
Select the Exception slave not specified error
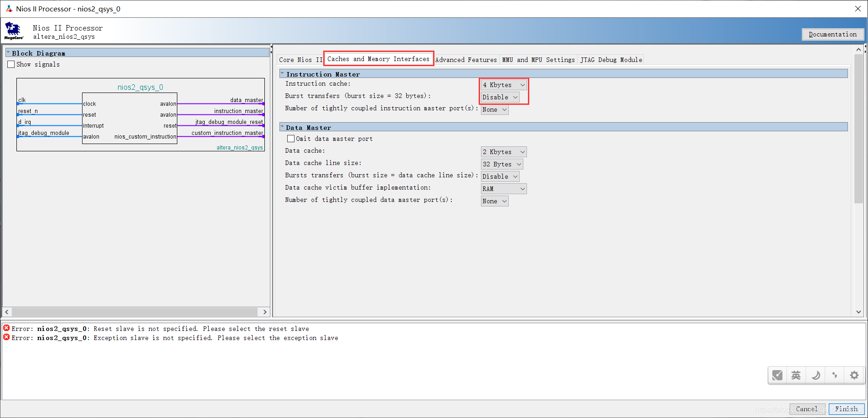pos(175,338)
